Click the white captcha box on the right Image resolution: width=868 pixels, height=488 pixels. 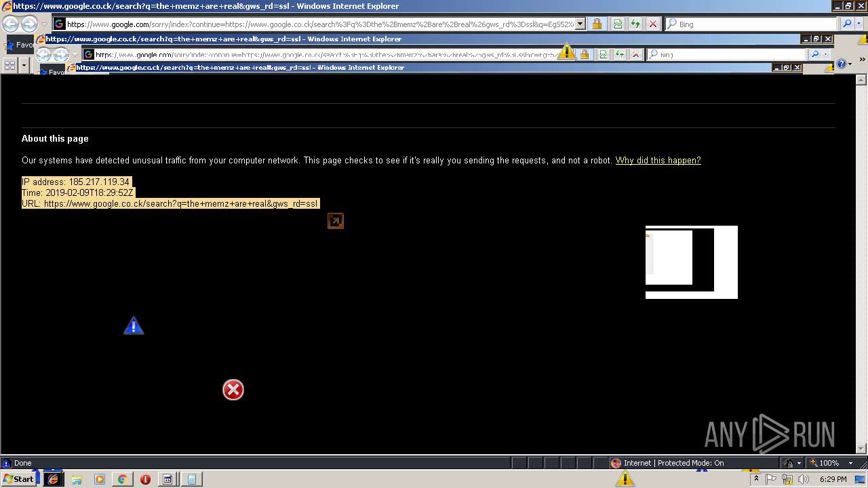691,262
